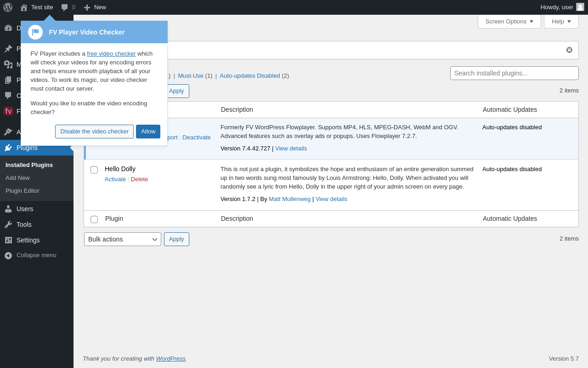Open the Test site home icon
Image resolution: width=588 pixels, height=368 pixels.
pyautogui.click(x=24, y=7)
